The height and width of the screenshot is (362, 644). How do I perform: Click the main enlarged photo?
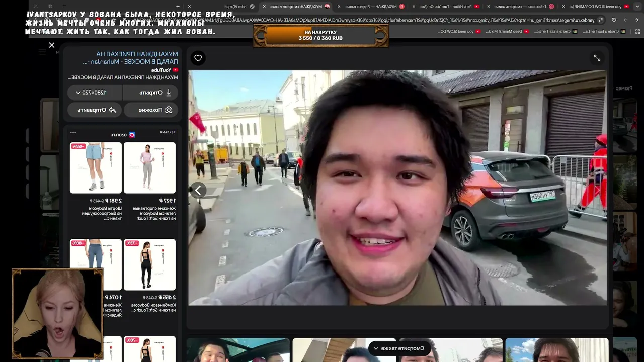point(397,188)
